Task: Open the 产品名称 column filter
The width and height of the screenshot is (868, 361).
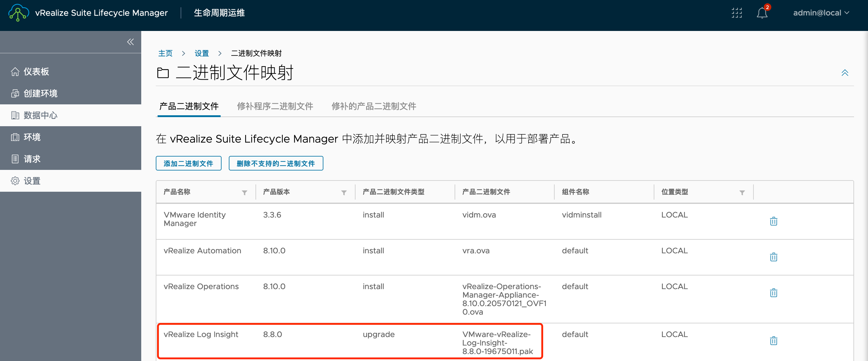Action: coord(244,193)
